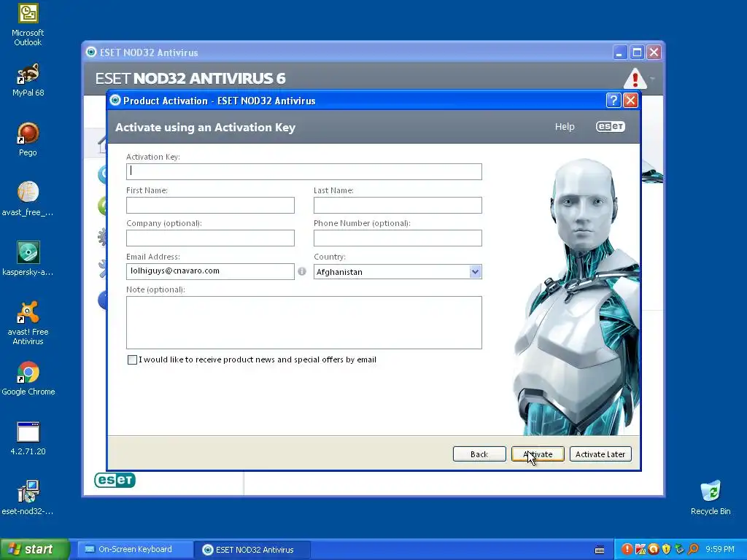Open the Microsoft Outlook desktop icon

[x=28, y=25]
